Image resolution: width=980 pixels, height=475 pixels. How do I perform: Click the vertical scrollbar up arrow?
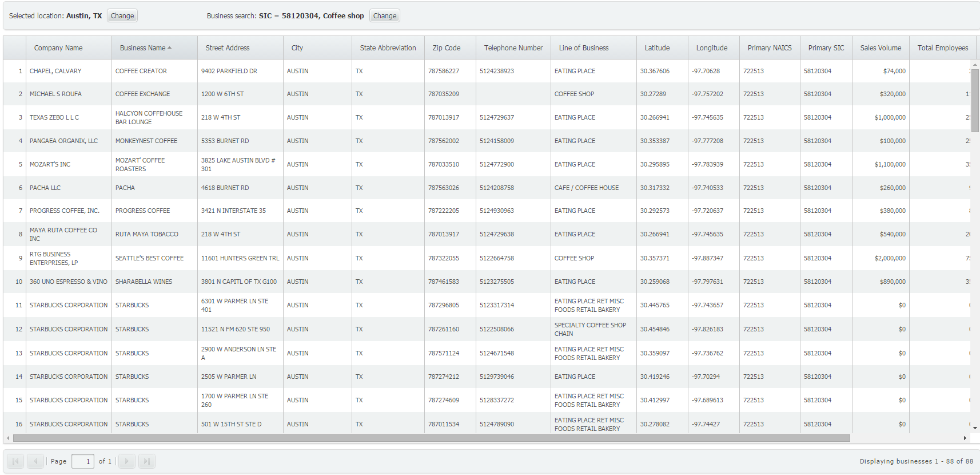(x=975, y=64)
